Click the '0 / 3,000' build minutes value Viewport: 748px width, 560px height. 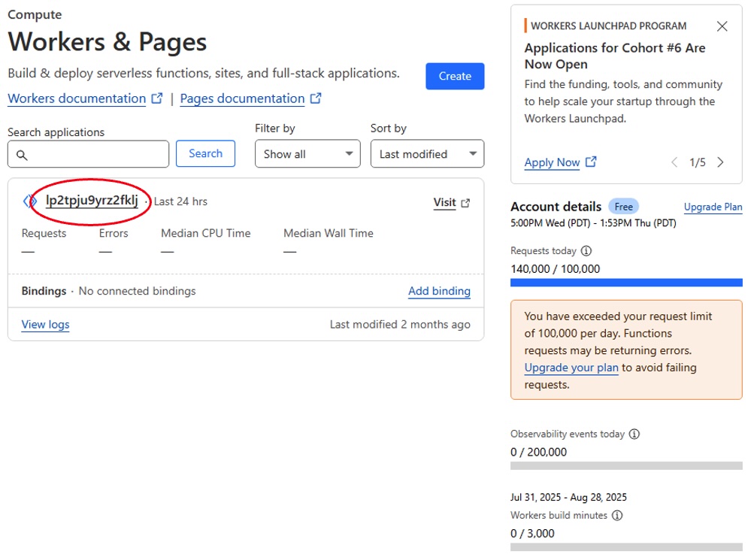532,533
